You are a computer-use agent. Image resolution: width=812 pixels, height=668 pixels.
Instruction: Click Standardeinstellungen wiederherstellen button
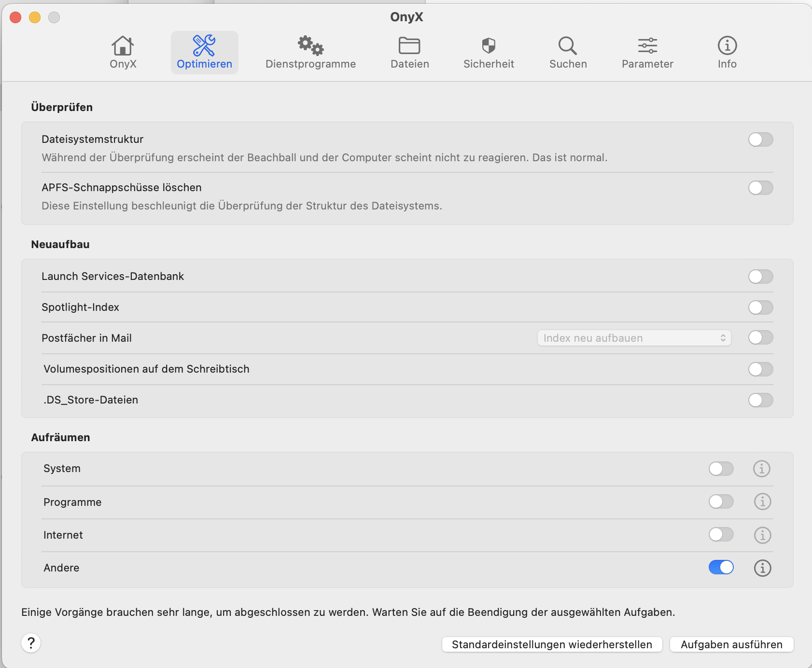point(552,644)
